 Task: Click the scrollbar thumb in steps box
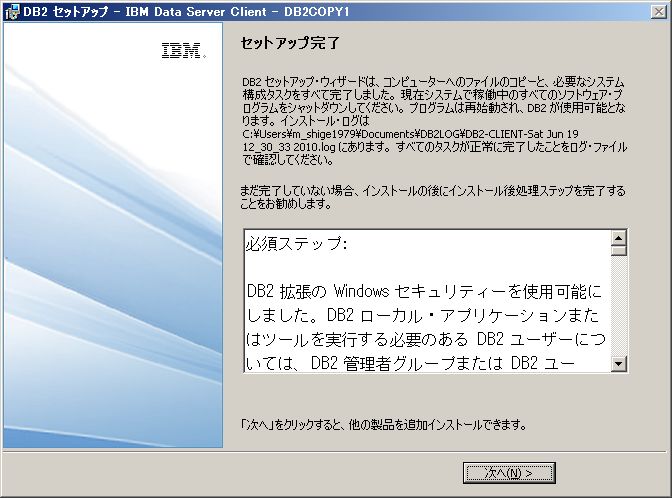click(618, 251)
